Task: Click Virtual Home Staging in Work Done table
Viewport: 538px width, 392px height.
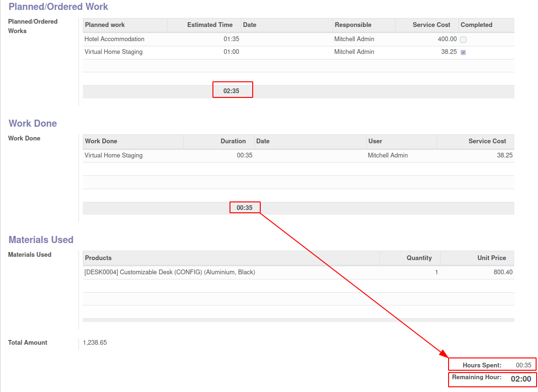Action: (113, 156)
